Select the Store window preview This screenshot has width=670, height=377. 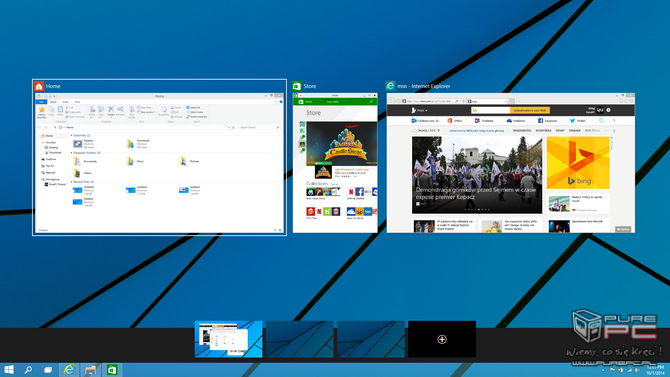click(335, 163)
